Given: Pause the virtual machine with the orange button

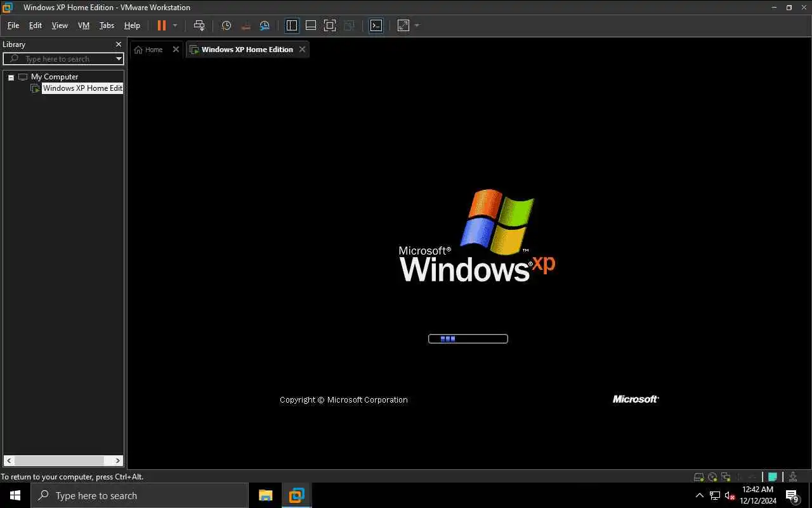Looking at the screenshot, I should [161, 25].
